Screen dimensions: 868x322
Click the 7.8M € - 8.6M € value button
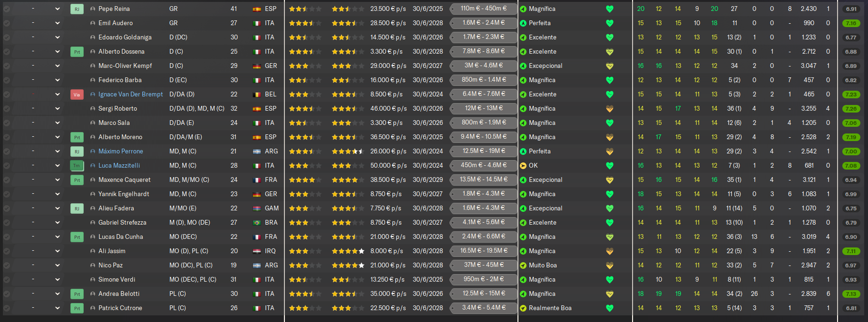click(x=484, y=51)
